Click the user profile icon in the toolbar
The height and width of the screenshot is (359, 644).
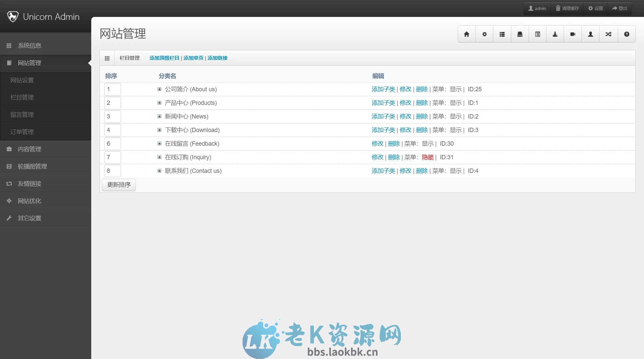[x=590, y=34]
